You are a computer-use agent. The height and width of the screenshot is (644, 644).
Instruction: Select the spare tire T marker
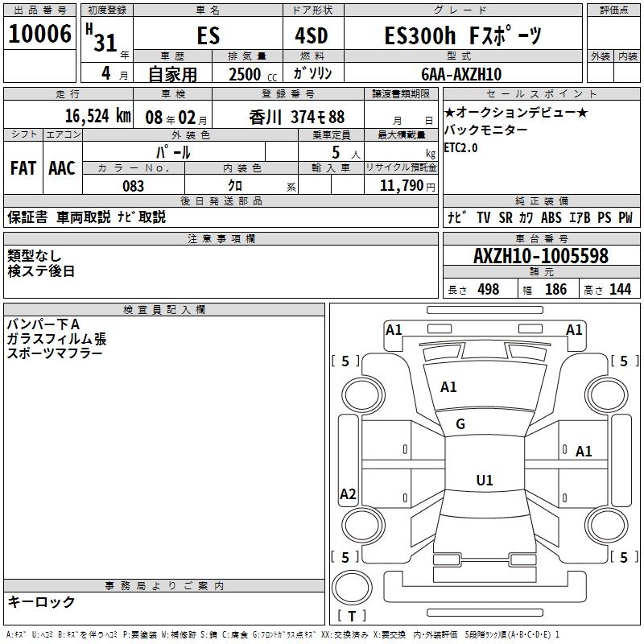click(x=352, y=616)
